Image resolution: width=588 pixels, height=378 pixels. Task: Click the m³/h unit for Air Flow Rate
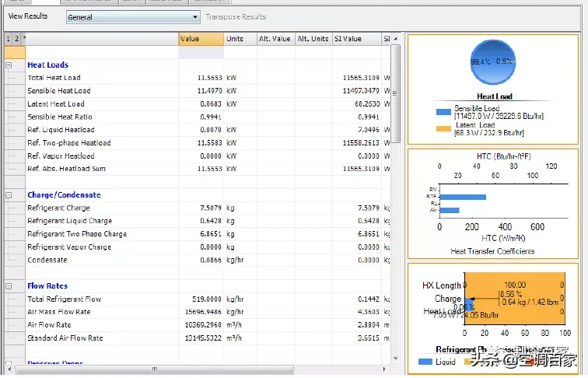tap(234, 325)
